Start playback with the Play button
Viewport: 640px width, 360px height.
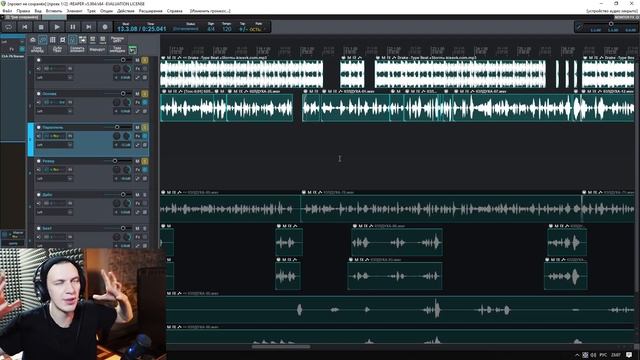57,27
